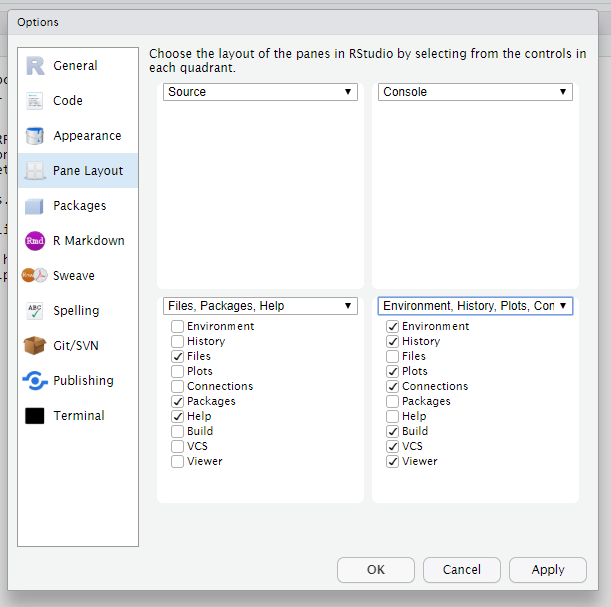This screenshot has height=607, width=611.
Task: Check Connections in Files, Packages, Help quadrant
Action: coord(177,386)
